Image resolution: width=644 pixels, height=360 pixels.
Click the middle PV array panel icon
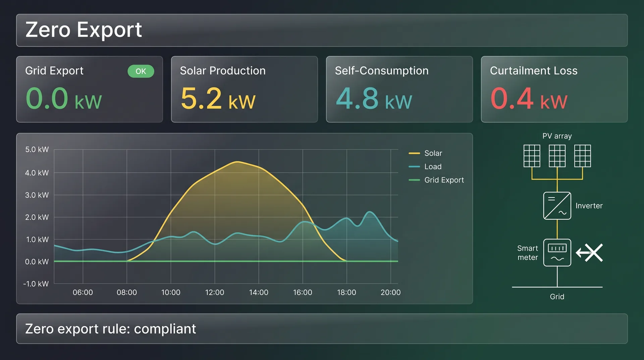[x=557, y=156]
